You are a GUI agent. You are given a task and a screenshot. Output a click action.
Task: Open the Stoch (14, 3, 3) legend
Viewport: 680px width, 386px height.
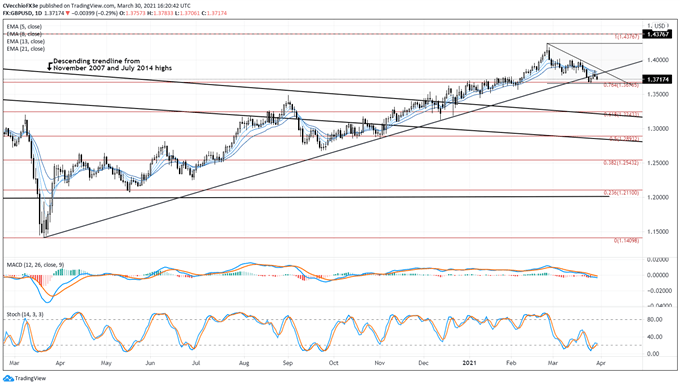(25, 314)
